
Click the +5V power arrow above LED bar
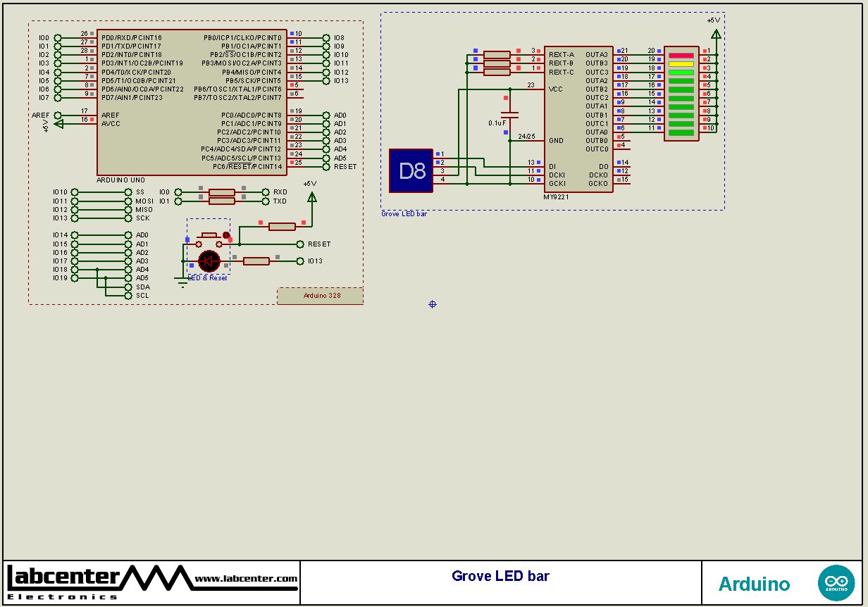click(x=716, y=34)
